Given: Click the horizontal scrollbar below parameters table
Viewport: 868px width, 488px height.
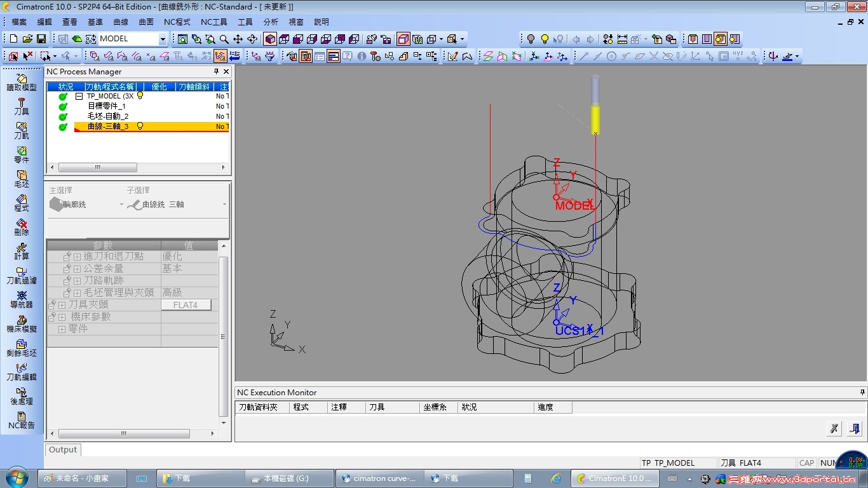Looking at the screenshot, I should (123, 434).
